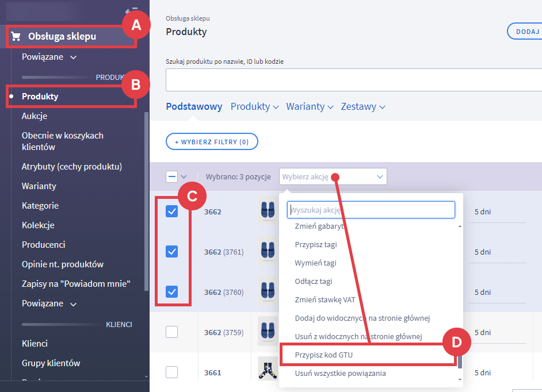
Task: Open the Wybierz akcję combo box
Action: (x=333, y=176)
